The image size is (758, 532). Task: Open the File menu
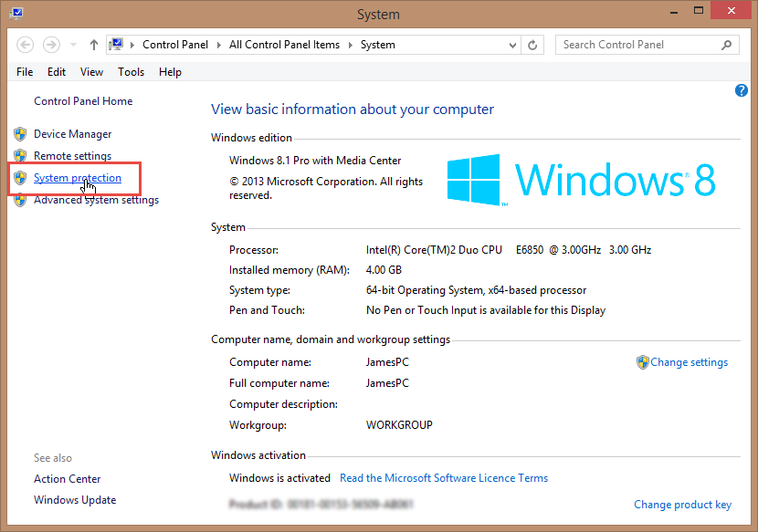[25, 72]
